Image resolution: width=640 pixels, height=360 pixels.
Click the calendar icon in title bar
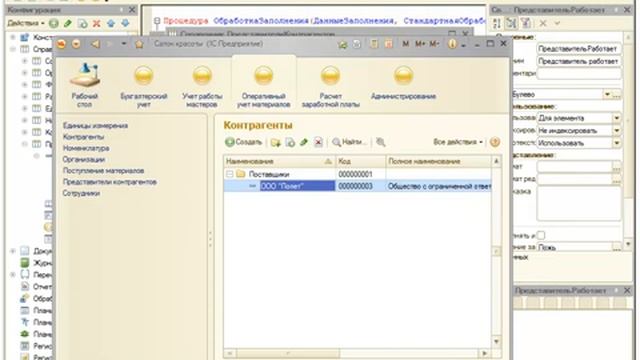click(x=389, y=44)
